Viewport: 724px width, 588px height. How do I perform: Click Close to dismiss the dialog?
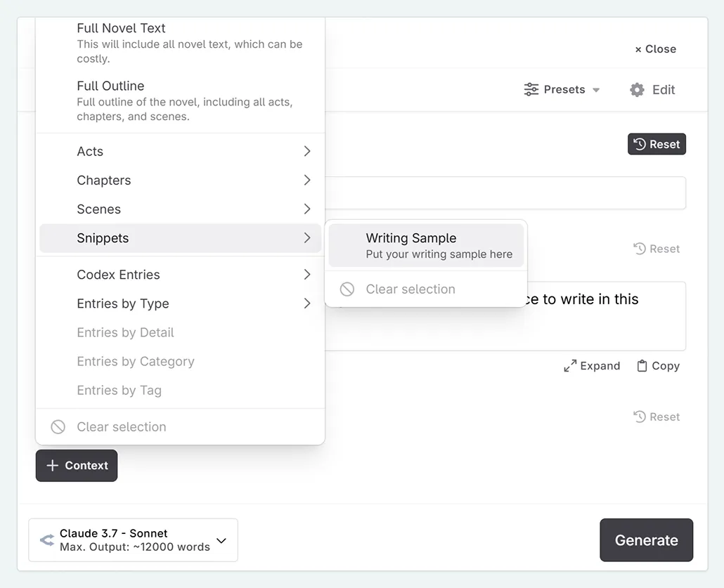pyautogui.click(x=654, y=49)
